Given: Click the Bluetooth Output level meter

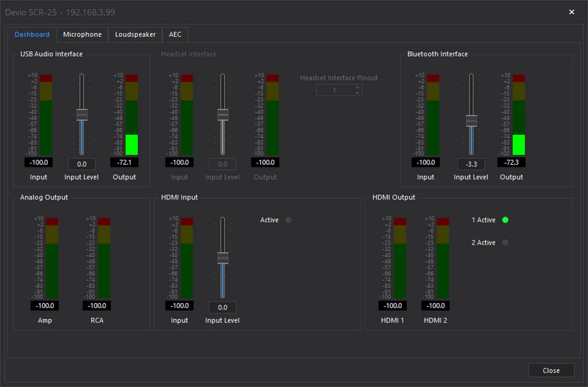Looking at the screenshot, I should tap(518, 115).
